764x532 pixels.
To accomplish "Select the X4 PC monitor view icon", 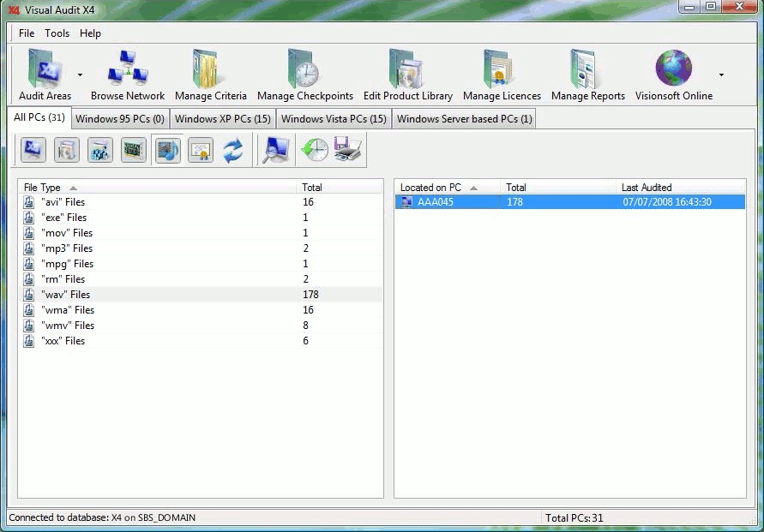I will pyautogui.click(x=33, y=150).
